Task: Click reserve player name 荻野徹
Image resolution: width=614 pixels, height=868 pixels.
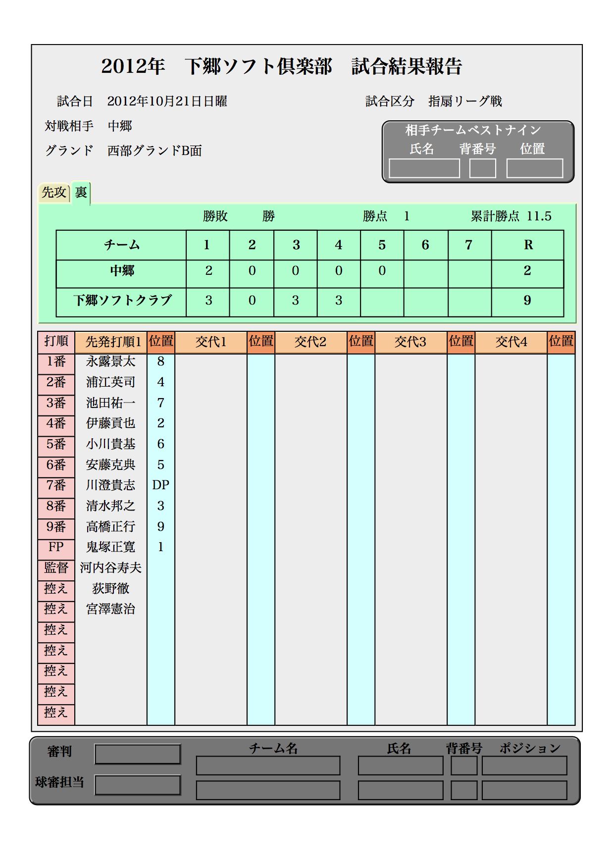Action: pyautogui.click(x=111, y=589)
